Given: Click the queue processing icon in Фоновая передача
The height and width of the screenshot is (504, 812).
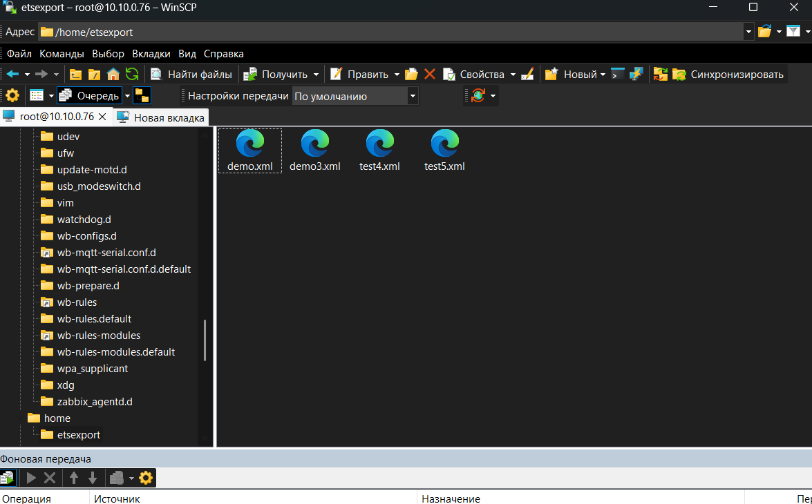Looking at the screenshot, I should click(x=8, y=478).
